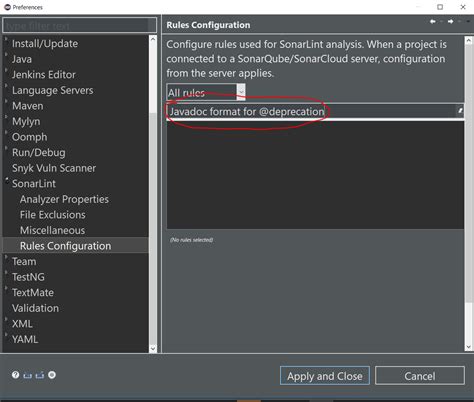
Task: Click the Cancel button
Action: (420, 376)
